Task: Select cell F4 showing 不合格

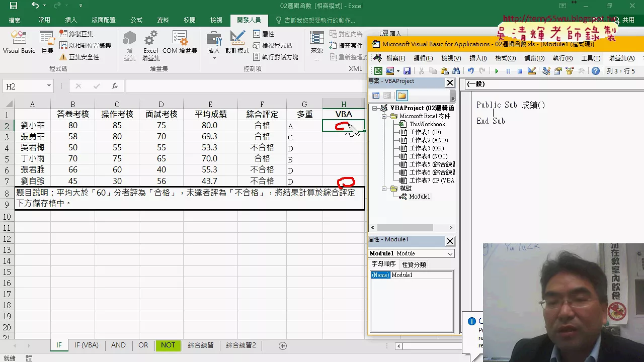Action: tap(262, 148)
